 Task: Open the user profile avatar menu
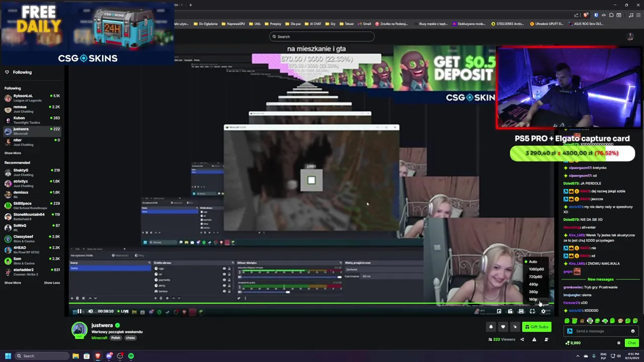point(630,36)
